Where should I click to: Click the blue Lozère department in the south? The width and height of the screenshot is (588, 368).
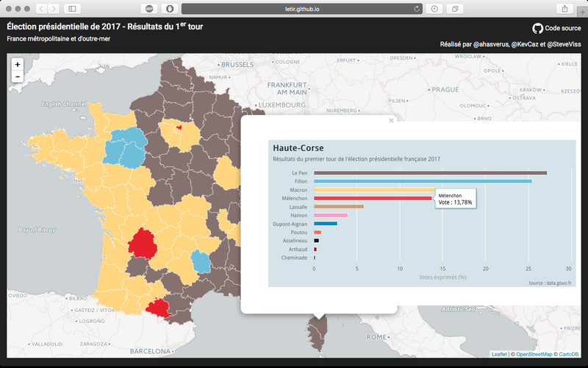click(201, 261)
